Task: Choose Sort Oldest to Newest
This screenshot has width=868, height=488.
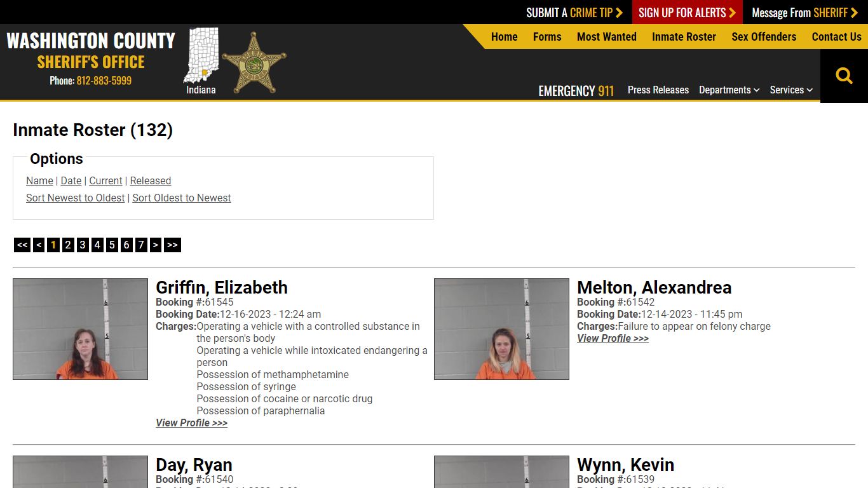Action: click(x=182, y=198)
